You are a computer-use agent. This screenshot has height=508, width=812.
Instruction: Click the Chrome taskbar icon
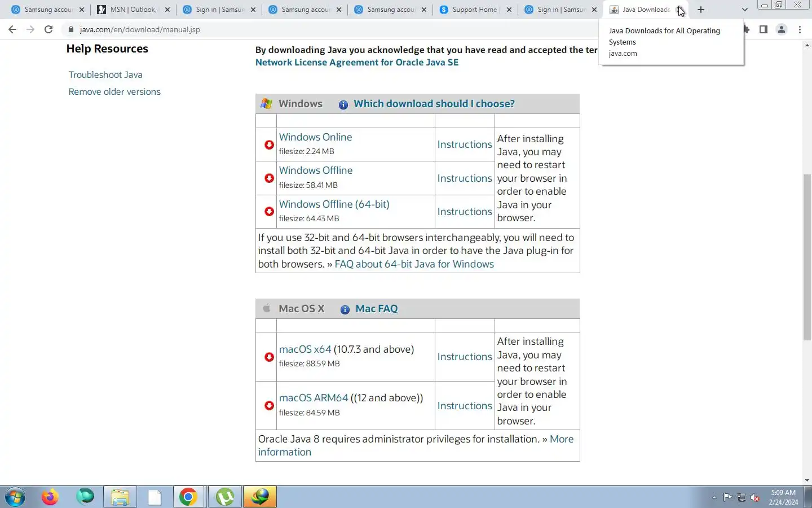tap(188, 497)
